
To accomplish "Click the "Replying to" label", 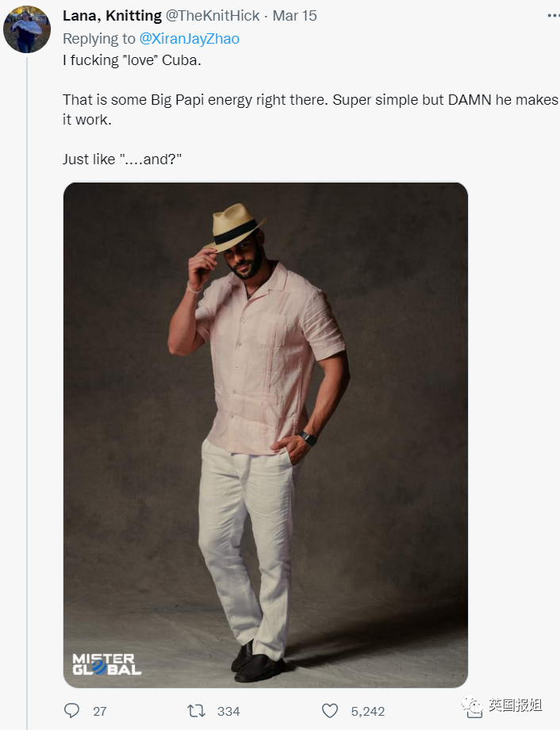I will 99,38.
